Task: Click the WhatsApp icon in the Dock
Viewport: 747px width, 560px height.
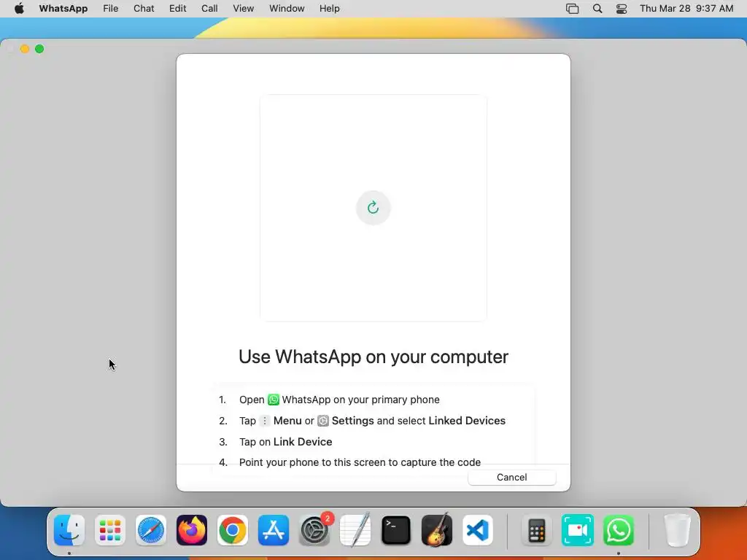Action: pos(619,530)
